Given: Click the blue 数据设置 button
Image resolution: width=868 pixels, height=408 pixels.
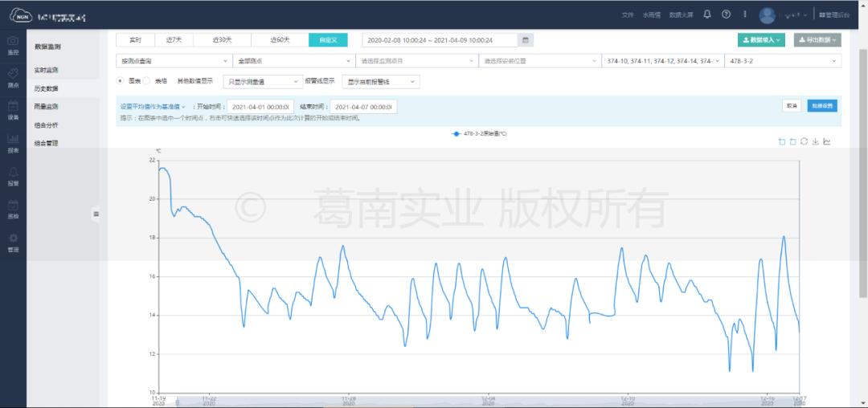Looking at the screenshot, I should tap(821, 106).
